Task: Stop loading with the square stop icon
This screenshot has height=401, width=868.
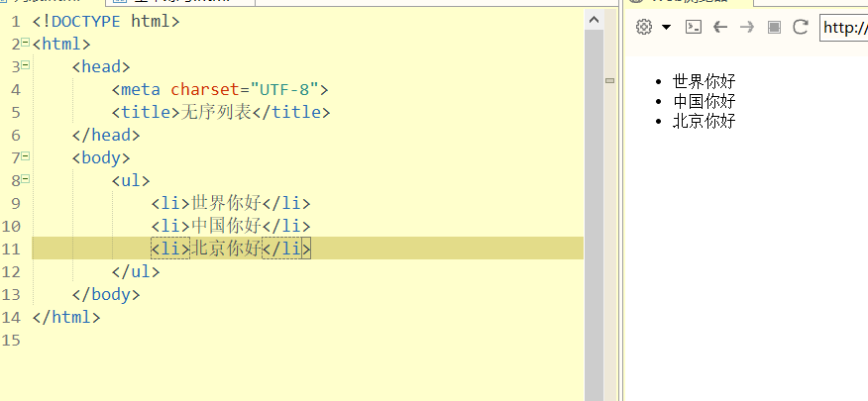Action: point(774,27)
